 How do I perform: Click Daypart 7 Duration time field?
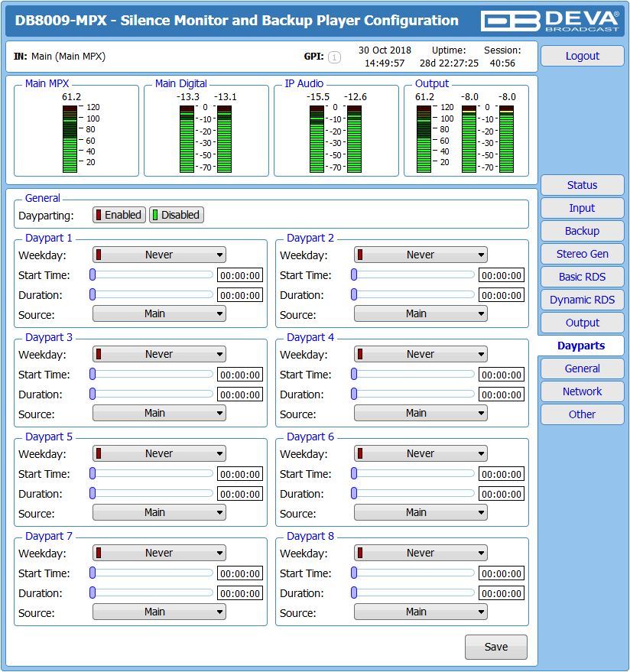click(240, 593)
